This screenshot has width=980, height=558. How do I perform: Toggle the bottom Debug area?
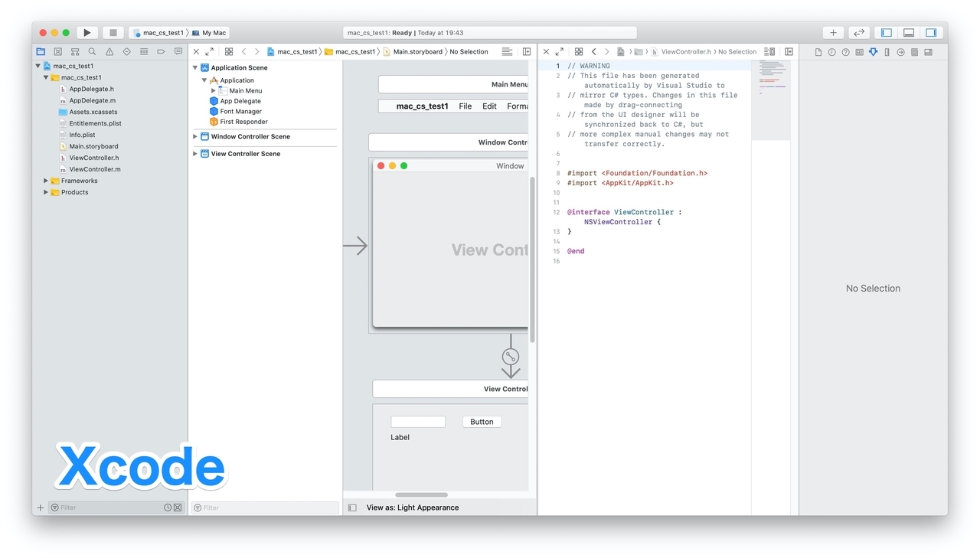click(910, 32)
